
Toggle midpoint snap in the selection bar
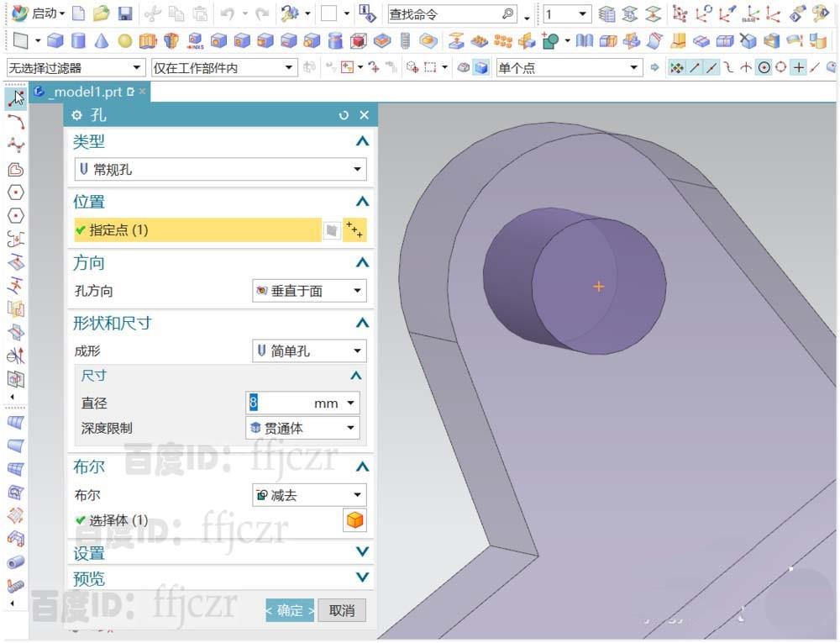tap(711, 68)
